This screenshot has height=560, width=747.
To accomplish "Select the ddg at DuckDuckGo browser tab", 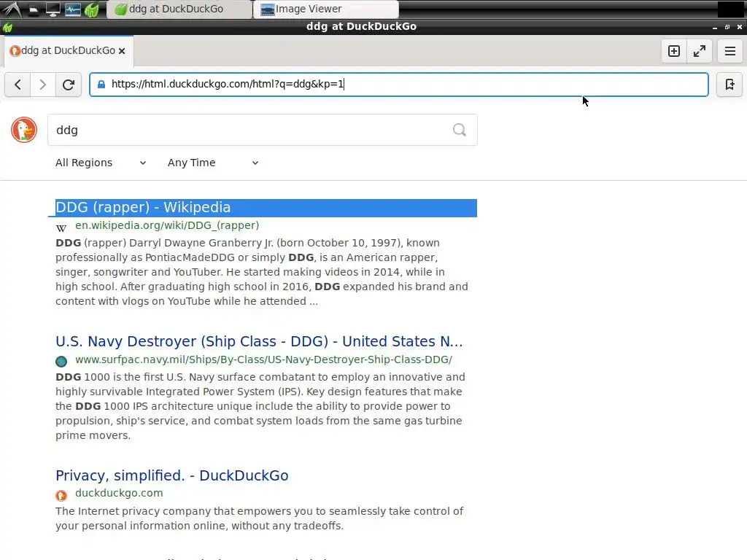I will click(x=68, y=50).
